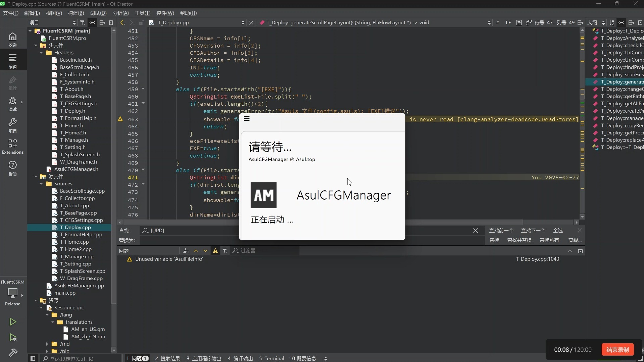Viewport: 644px width, 362px height.
Task: Go to next issue with down arrow
Action: [206, 251]
